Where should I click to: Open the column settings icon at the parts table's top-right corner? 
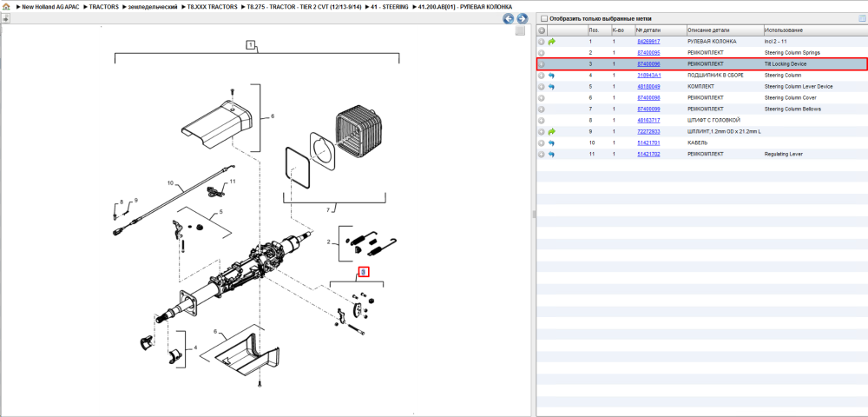[861, 18]
